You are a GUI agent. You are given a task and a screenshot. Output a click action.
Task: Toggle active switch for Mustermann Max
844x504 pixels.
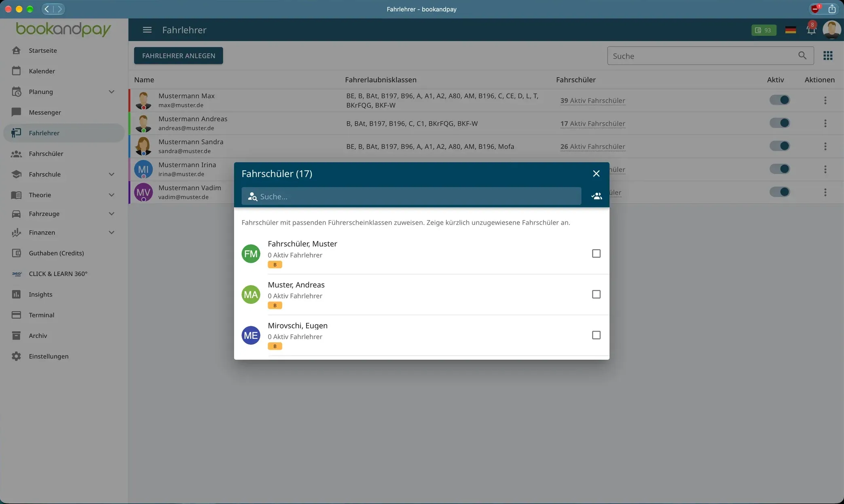click(x=779, y=100)
